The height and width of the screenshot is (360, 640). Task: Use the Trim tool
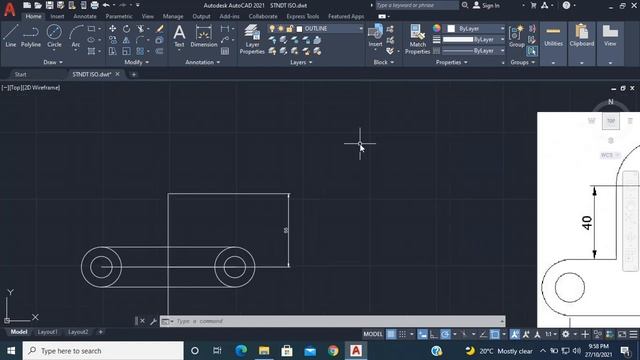(x=140, y=29)
